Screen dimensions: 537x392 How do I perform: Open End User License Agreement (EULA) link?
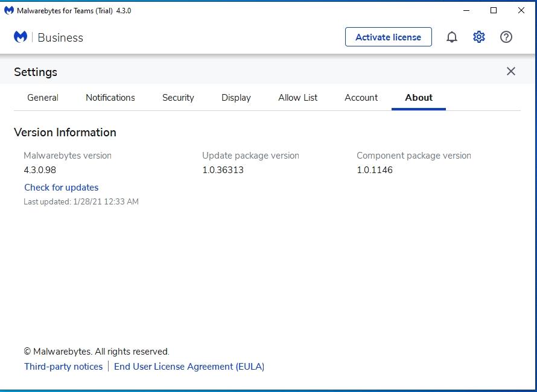(189, 366)
